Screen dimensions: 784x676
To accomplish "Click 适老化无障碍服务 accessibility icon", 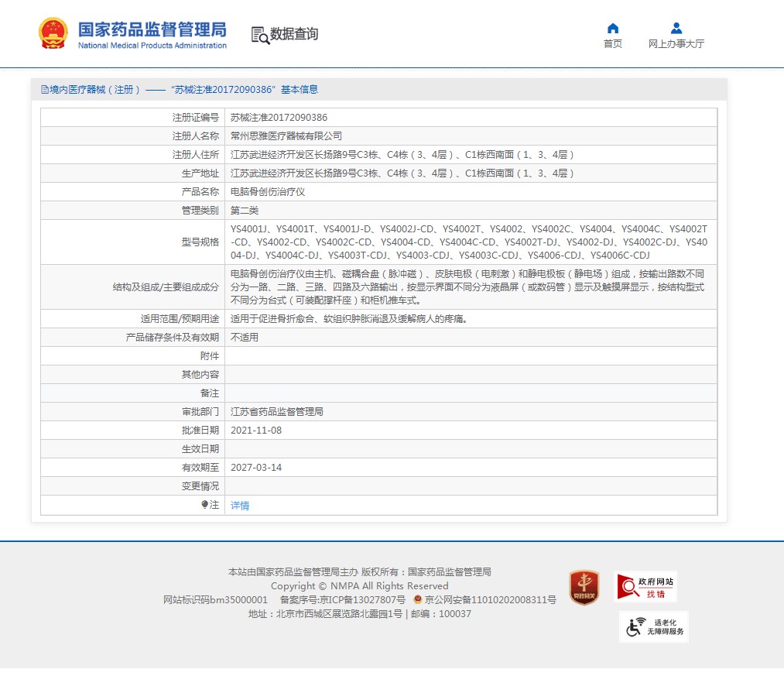I will point(653,626).
